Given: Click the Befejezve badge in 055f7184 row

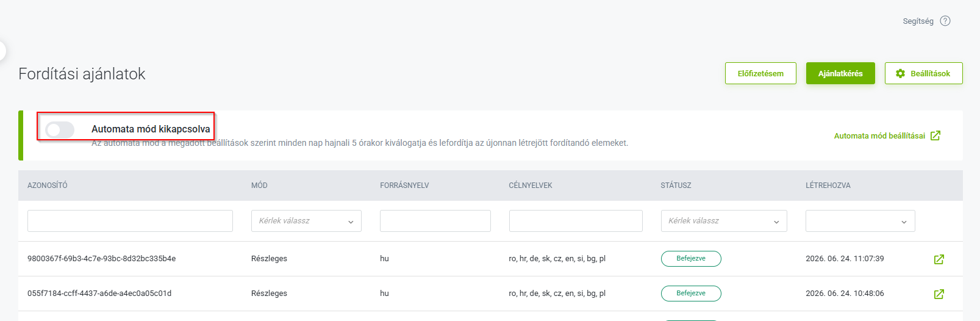Looking at the screenshot, I should click(x=691, y=294).
